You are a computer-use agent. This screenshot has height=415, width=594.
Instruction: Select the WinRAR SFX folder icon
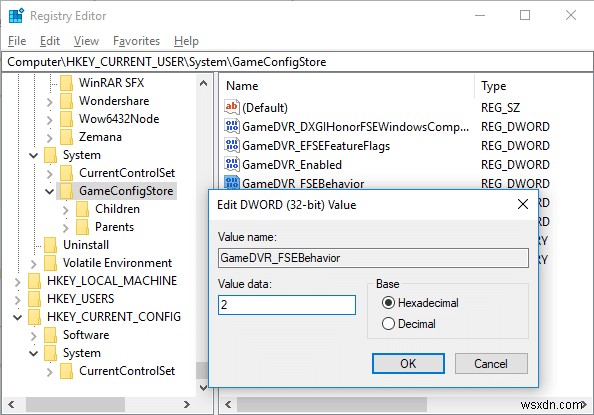[x=66, y=83]
